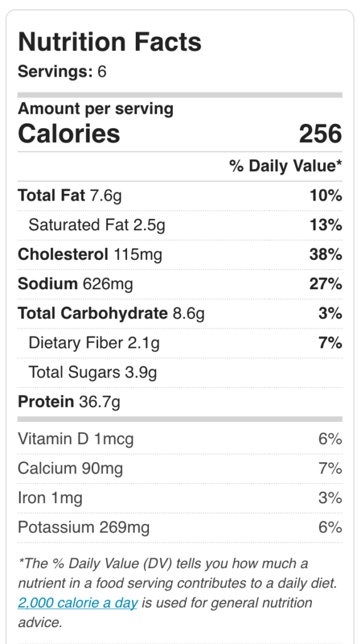Select the Servings: 6 text
This screenshot has width=361, height=644.
pyautogui.click(x=62, y=72)
